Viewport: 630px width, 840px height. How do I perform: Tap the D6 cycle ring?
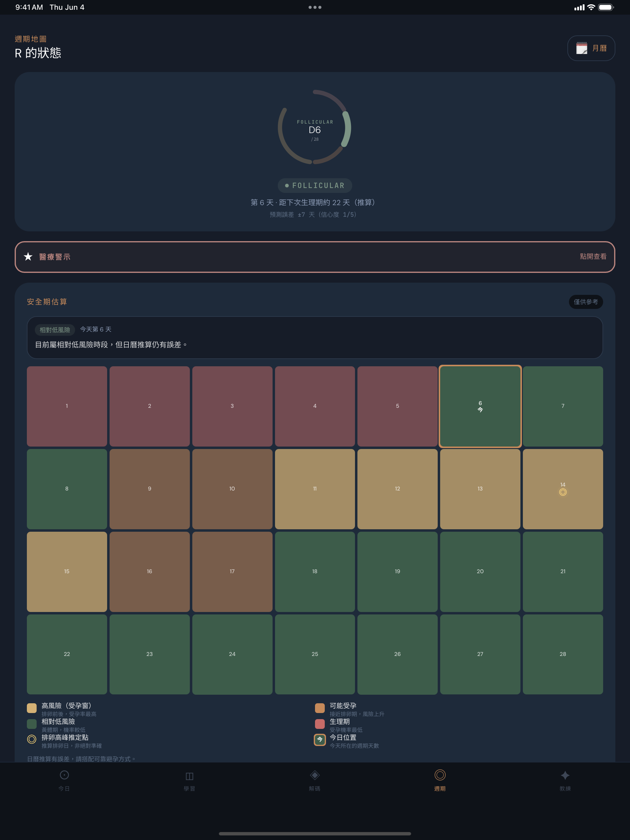tap(314, 127)
